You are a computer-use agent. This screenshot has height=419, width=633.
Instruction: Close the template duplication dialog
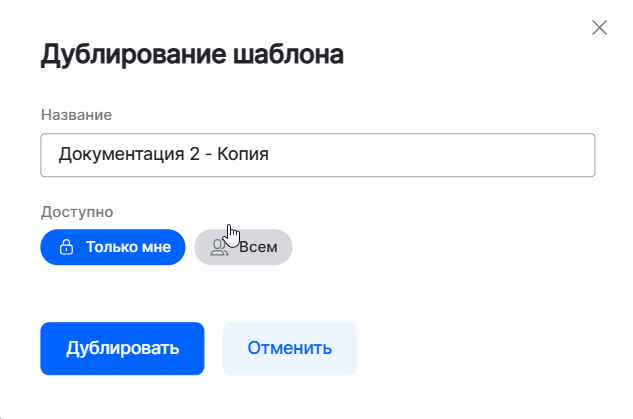[x=600, y=27]
